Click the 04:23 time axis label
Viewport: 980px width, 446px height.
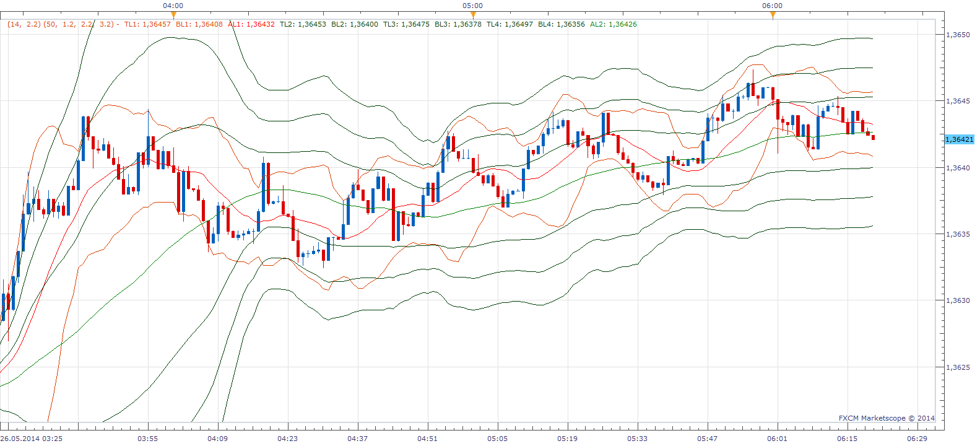[x=288, y=439]
